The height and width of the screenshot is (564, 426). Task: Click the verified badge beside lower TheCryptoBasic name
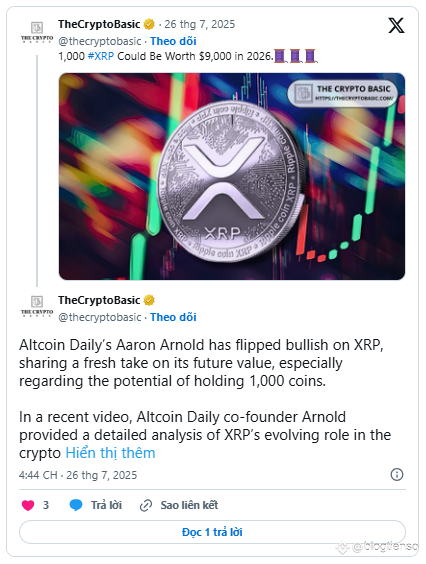(x=149, y=300)
